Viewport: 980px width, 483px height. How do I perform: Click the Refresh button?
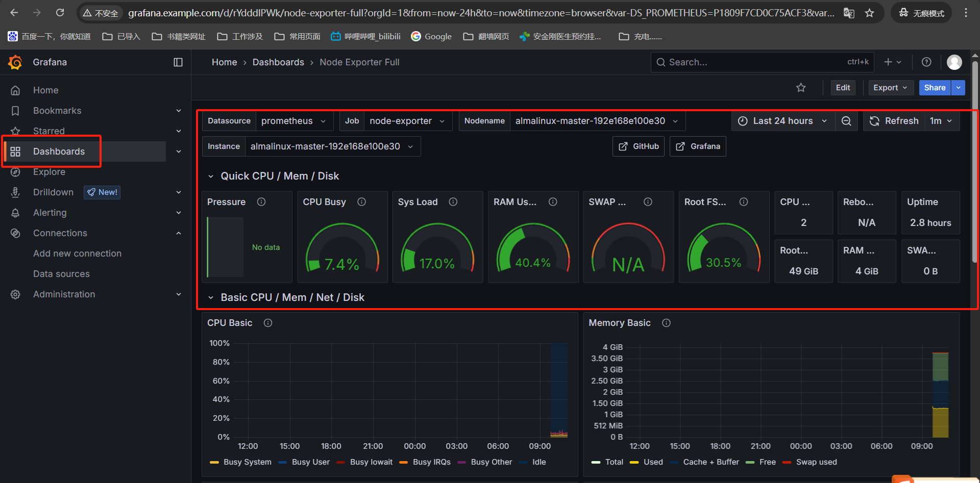894,121
